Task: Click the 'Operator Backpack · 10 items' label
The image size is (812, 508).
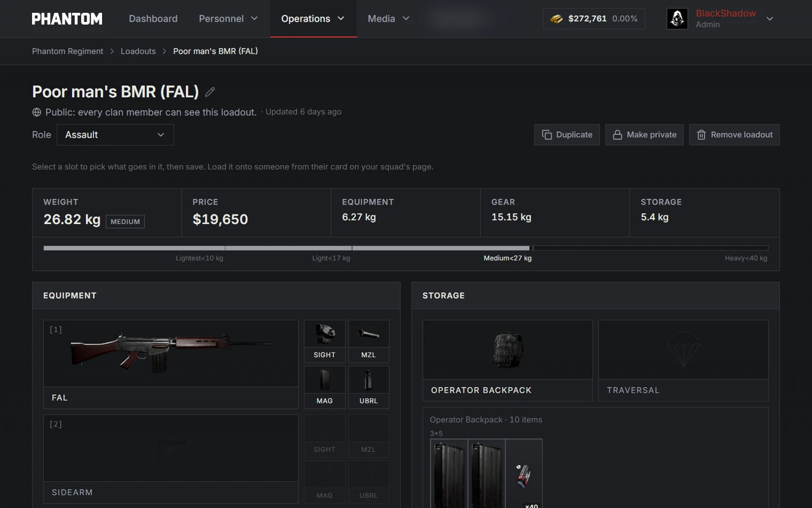Action: pos(486,420)
